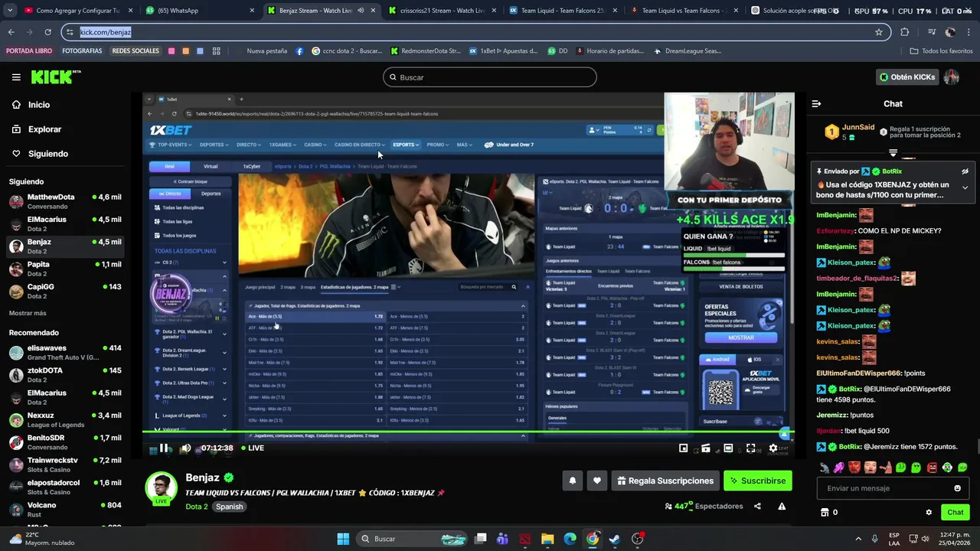
Task: Reload the current browser page
Action: pyautogui.click(x=47, y=32)
